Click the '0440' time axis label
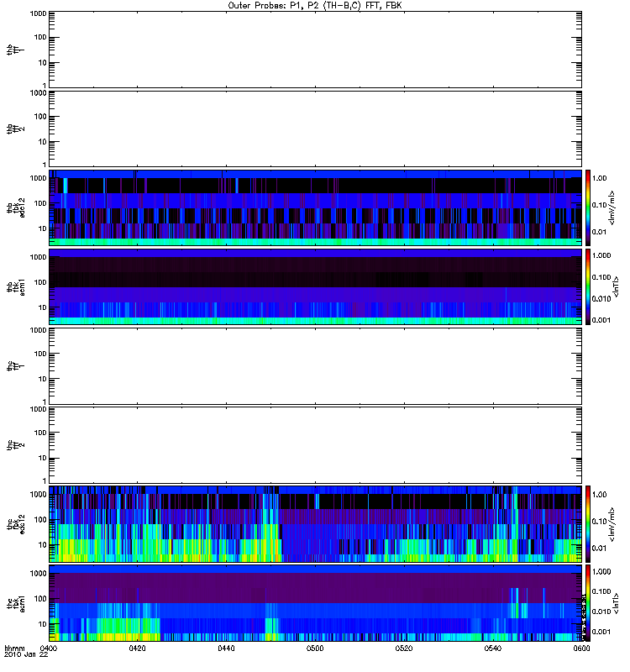The height and width of the screenshot is (672, 630). tap(226, 648)
